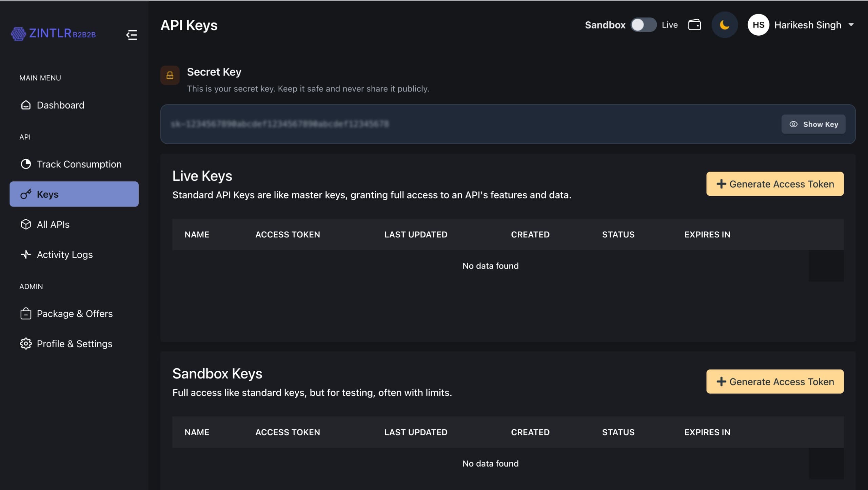Screen dimensions: 868x490
Task: Switch Sandbox/Live mode toggle
Action: tap(643, 25)
